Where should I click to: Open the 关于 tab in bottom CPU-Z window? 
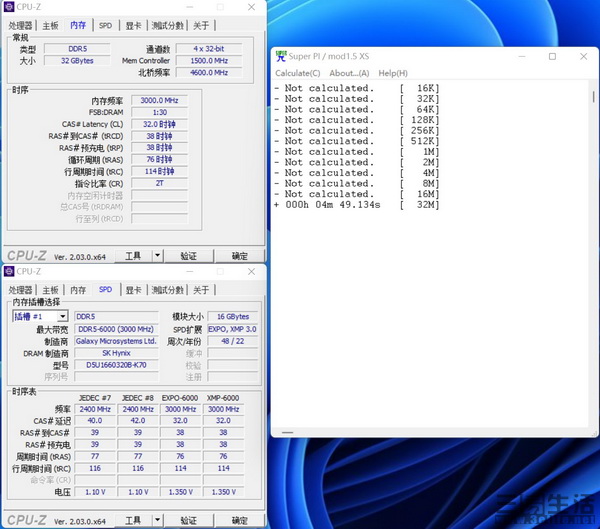tap(201, 290)
